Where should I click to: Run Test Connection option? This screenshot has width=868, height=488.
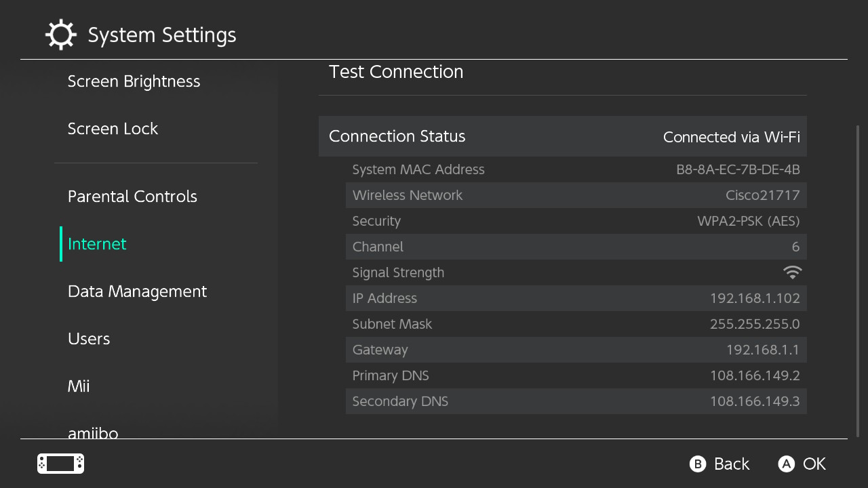tap(396, 72)
